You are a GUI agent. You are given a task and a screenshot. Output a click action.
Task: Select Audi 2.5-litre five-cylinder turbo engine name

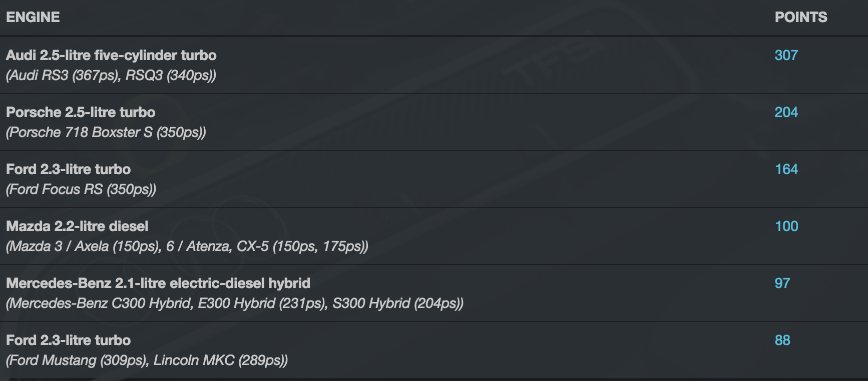111,55
